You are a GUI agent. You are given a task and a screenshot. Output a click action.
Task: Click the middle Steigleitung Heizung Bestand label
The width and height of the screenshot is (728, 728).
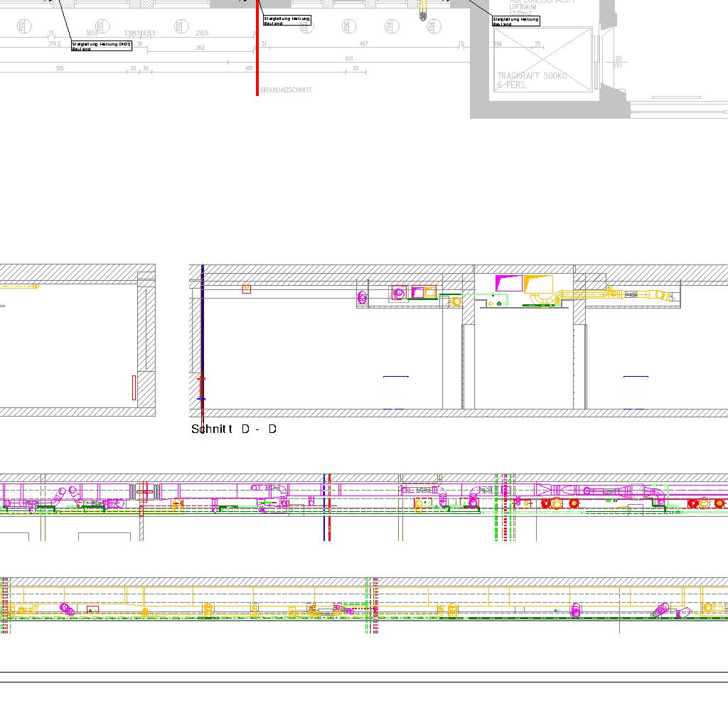[287, 21]
